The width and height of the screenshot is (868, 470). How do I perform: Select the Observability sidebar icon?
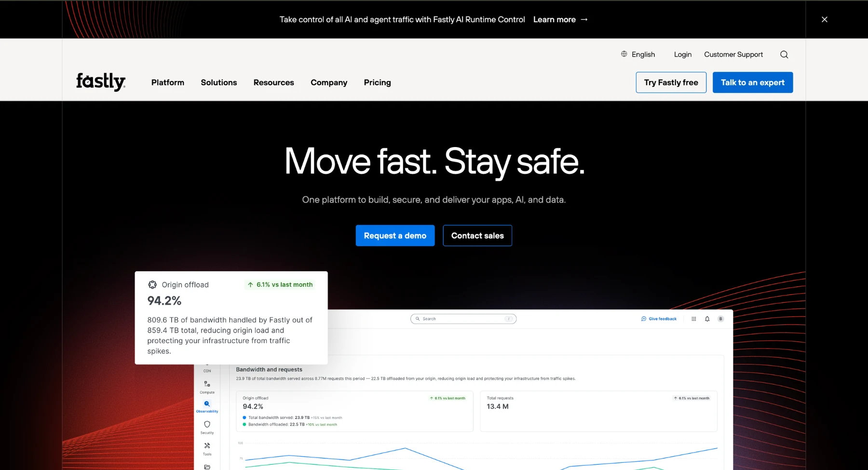click(x=207, y=404)
